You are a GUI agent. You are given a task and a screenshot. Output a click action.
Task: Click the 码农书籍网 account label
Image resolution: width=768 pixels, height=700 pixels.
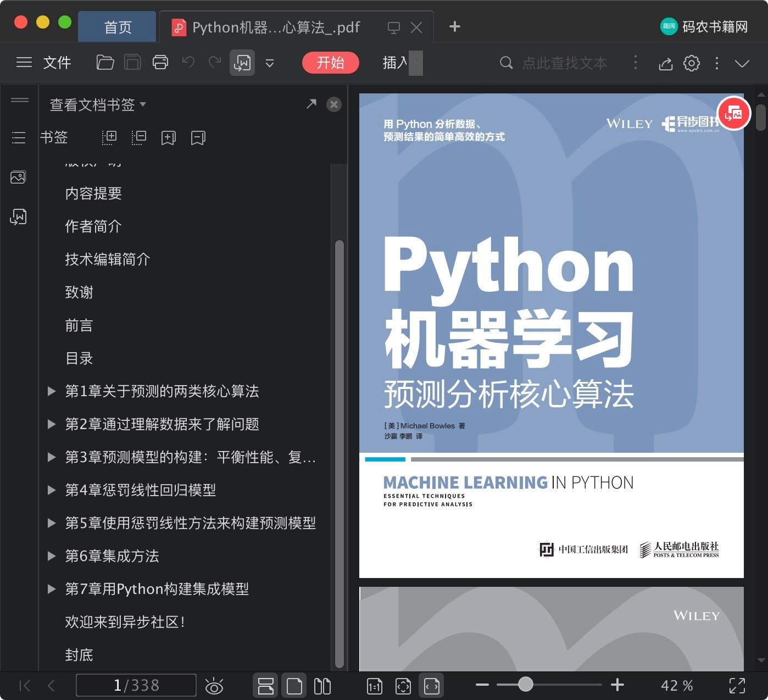715,26
